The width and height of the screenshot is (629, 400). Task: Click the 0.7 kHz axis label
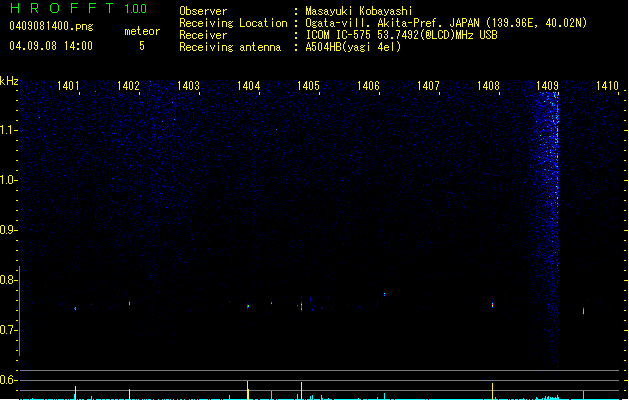tap(7, 330)
